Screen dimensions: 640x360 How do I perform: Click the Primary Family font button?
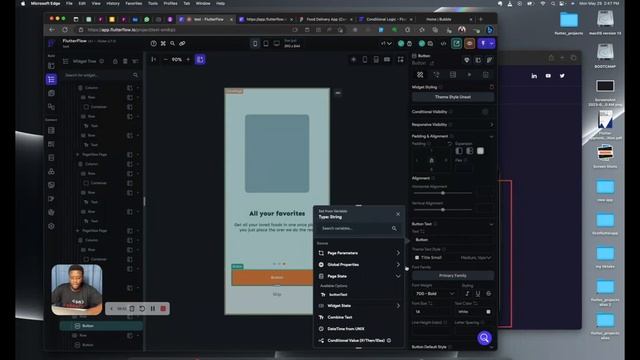click(453, 276)
